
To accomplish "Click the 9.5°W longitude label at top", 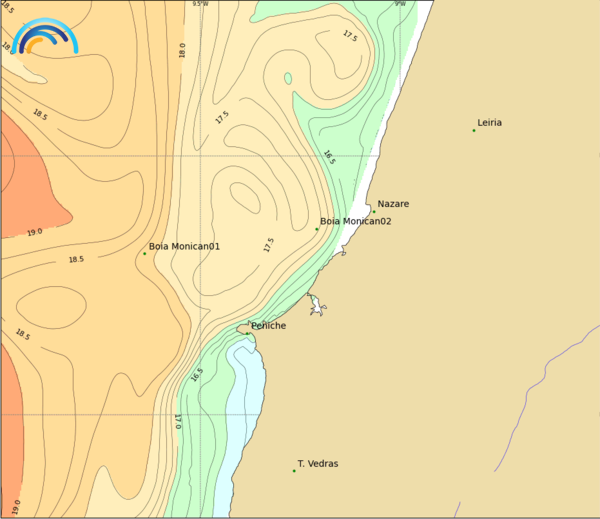I will (x=201, y=4).
